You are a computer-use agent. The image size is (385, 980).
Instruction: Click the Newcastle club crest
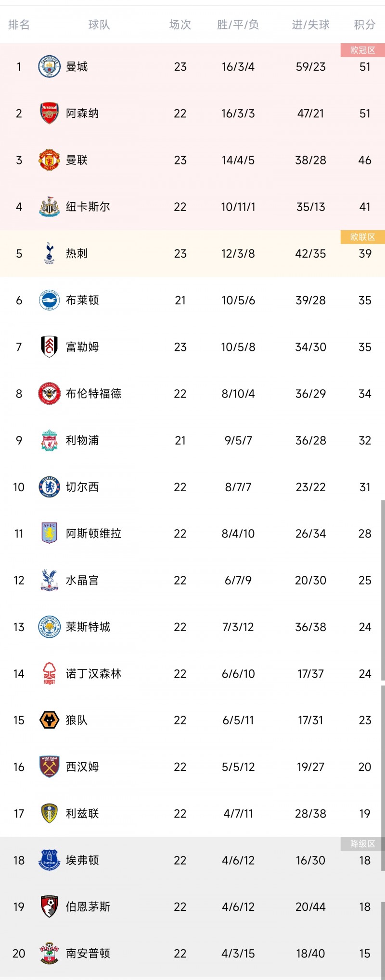pyautogui.click(x=49, y=207)
